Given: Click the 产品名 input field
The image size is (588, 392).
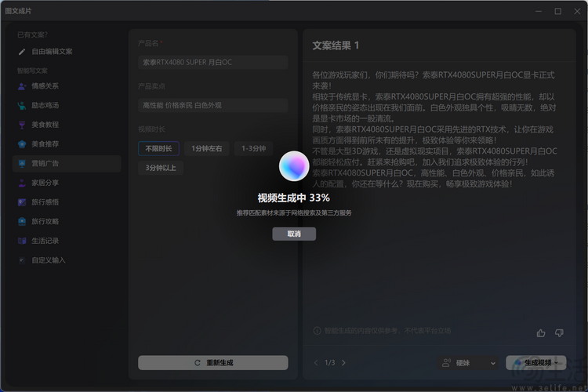Looking at the screenshot, I should tap(213, 62).
